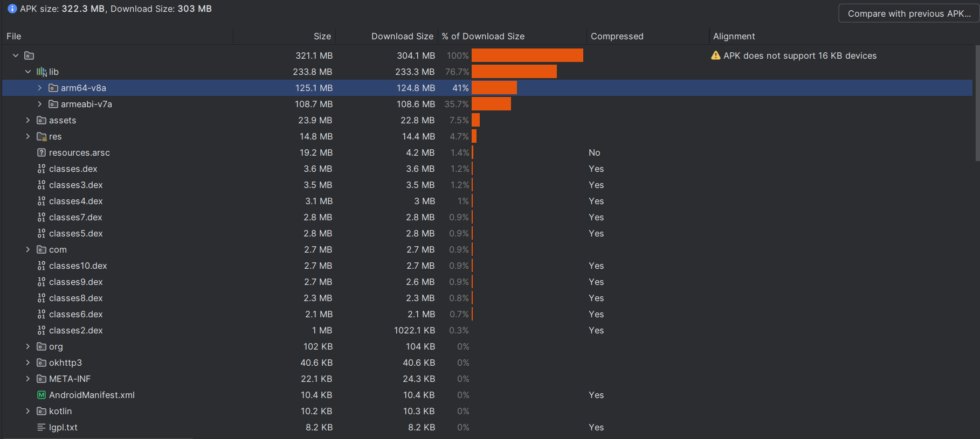
Task: Click the armeabi-v7a folder icon
Action: tap(53, 104)
